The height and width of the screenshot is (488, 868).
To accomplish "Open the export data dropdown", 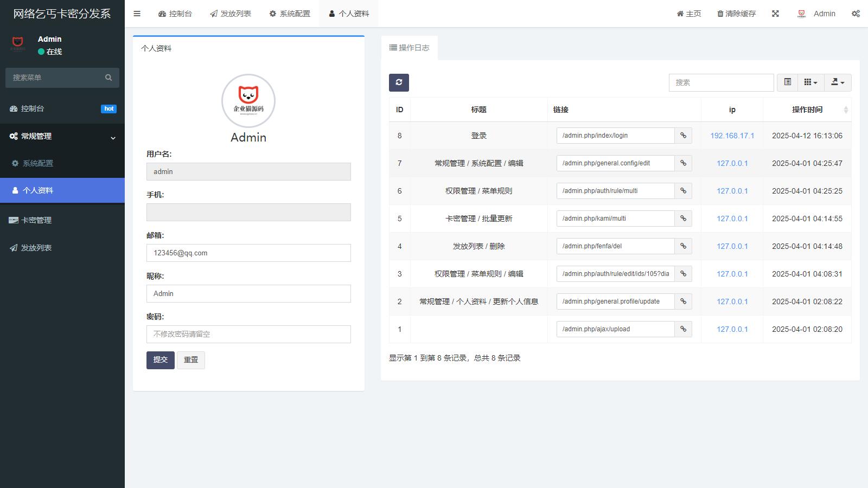I will [838, 82].
